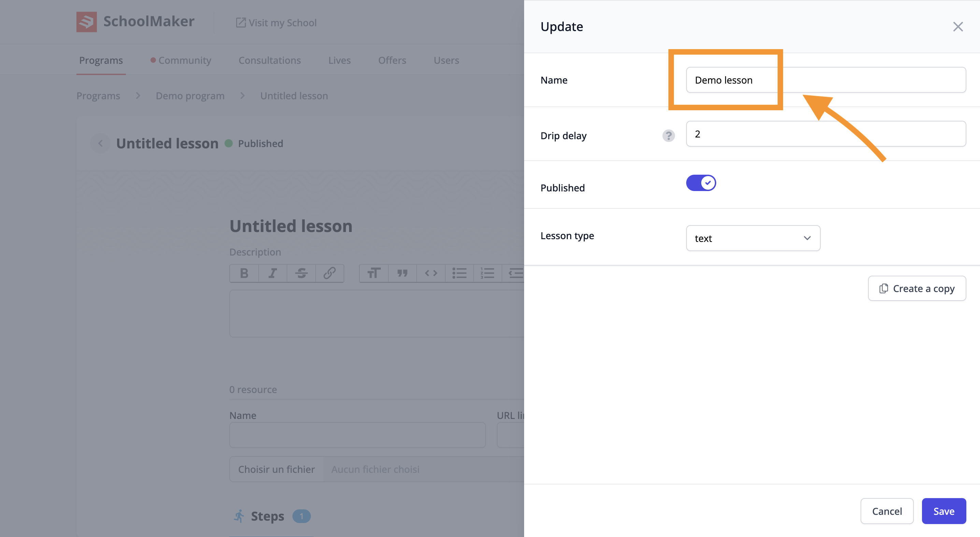The width and height of the screenshot is (980, 537).
Task: Click the back arrow beside Untitled lesson
Action: (100, 143)
